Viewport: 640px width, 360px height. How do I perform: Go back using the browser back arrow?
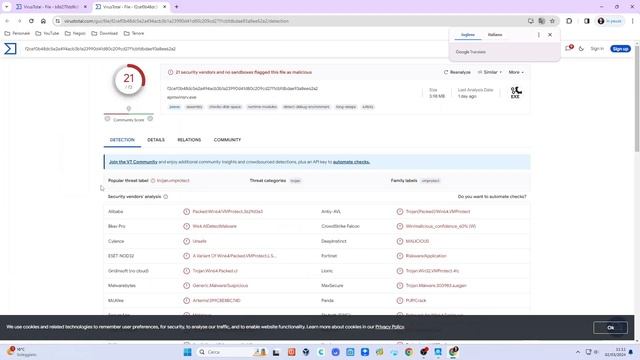(7, 21)
